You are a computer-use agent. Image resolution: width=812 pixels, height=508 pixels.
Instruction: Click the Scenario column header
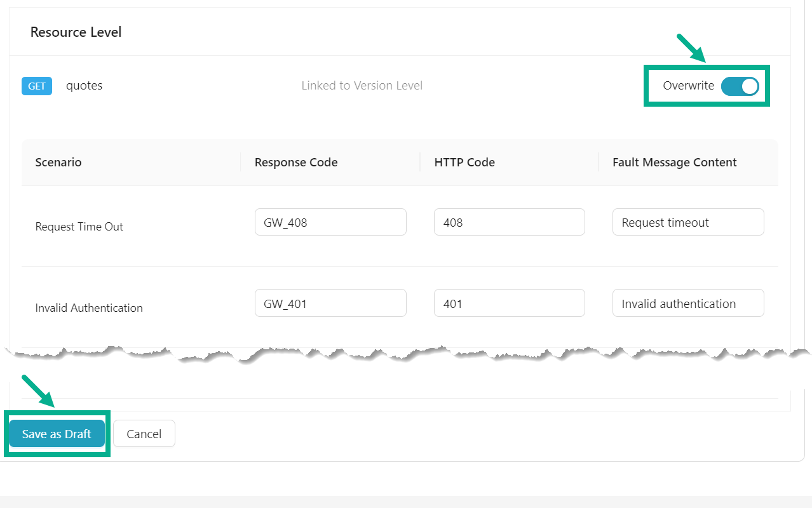point(58,163)
